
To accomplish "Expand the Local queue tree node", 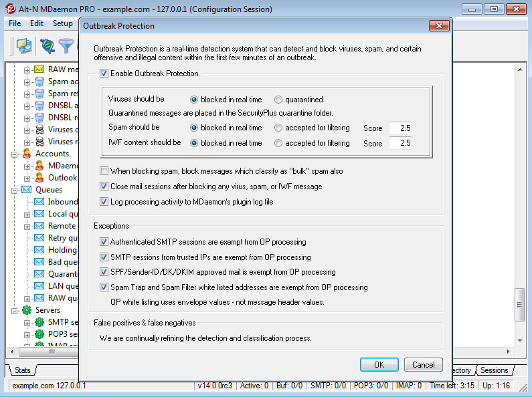I will [x=27, y=214].
